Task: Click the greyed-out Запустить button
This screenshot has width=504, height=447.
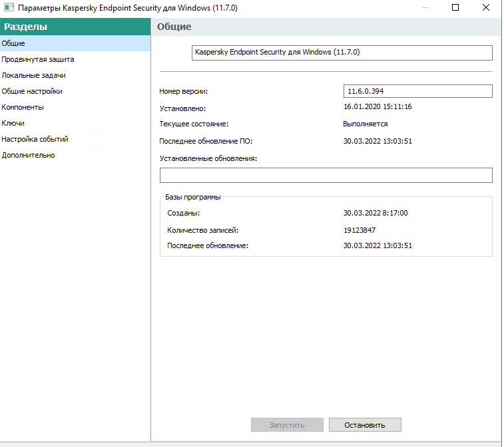Action: pyautogui.click(x=287, y=425)
